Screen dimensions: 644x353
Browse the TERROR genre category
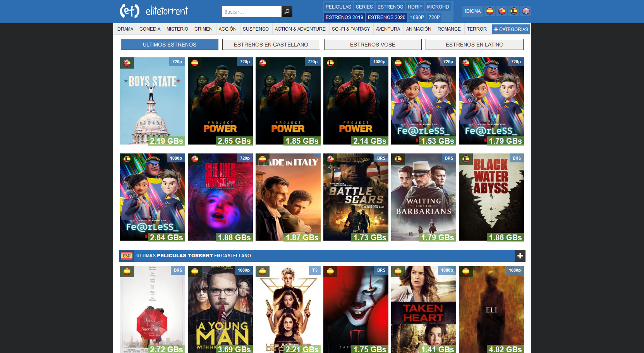[476, 29]
